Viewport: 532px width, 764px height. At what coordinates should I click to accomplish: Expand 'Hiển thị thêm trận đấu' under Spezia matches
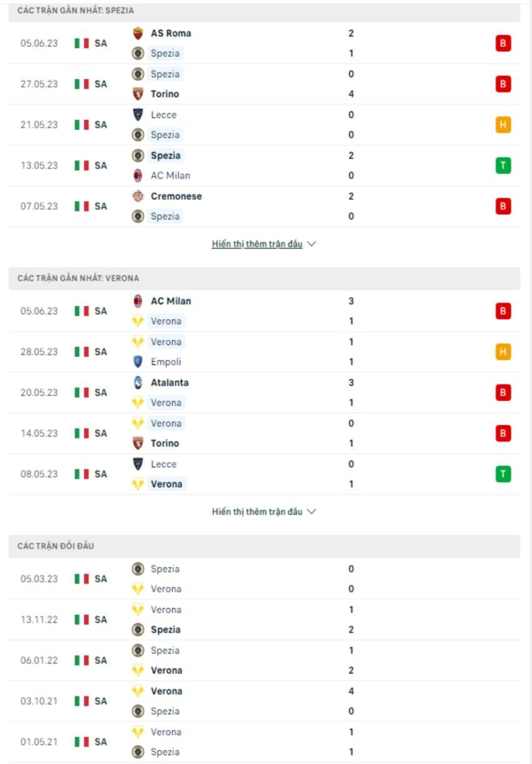coord(258,244)
